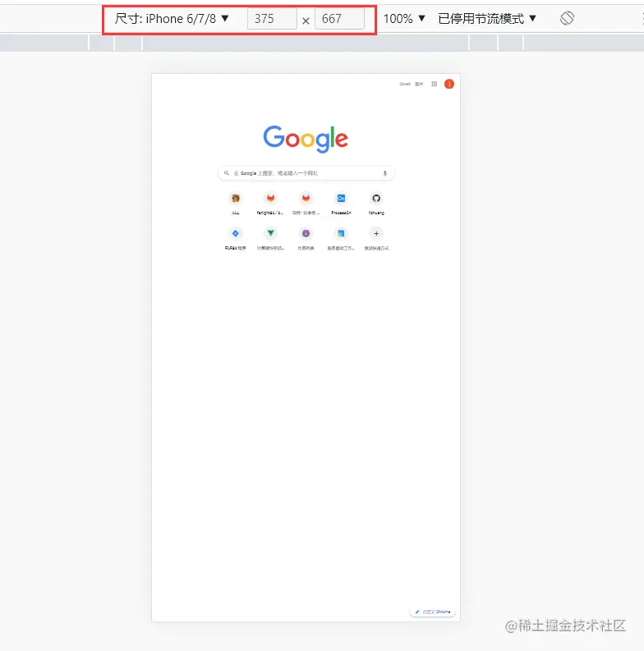The image size is (644, 651).
Task: Open the ProcessOn shortcut icon
Action: (x=341, y=199)
